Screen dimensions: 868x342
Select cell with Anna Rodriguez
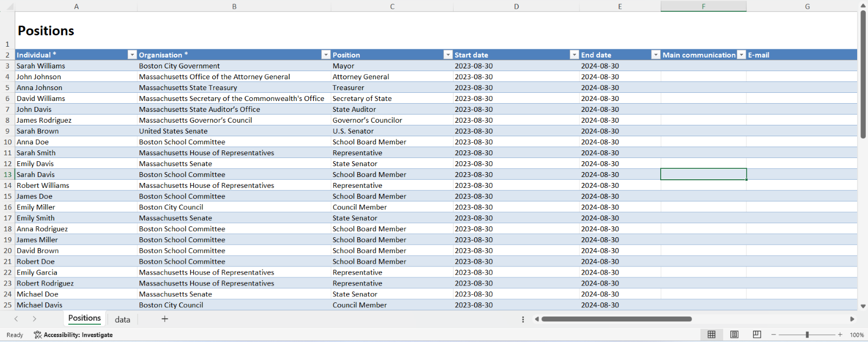pyautogui.click(x=76, y=229)
